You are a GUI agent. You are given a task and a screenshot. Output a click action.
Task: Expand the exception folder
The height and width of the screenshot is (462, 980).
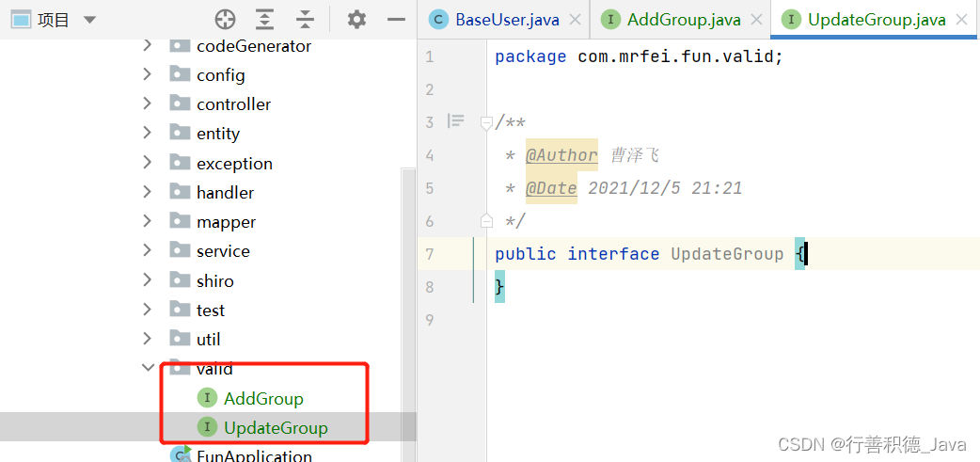coord(148,163)
